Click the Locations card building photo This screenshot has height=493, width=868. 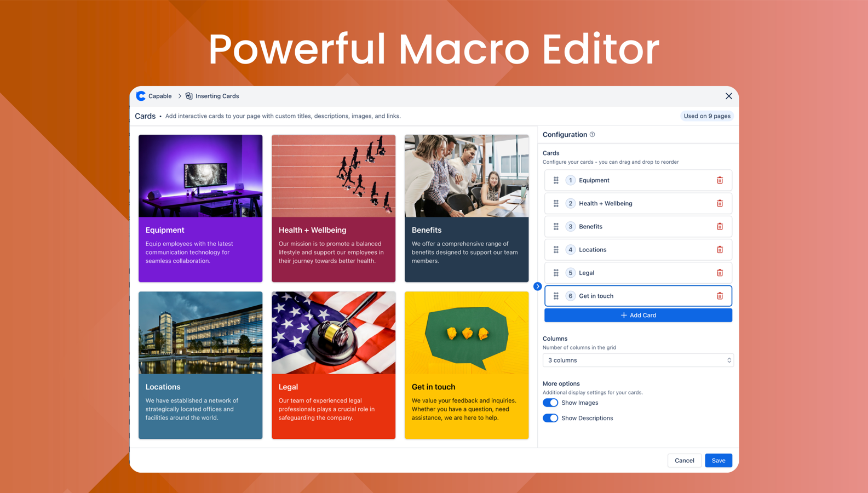(200, 333)
